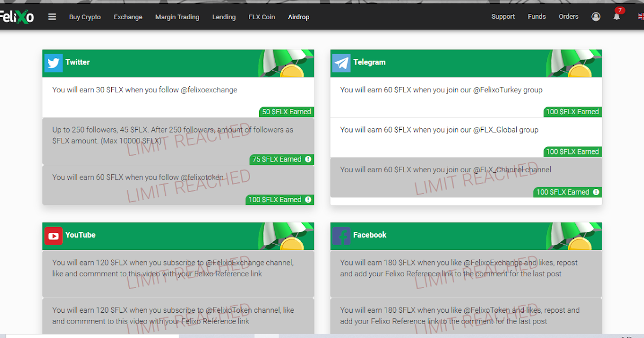
Task: Click the follow @felixotoken task text
Action: pos(138,178)
